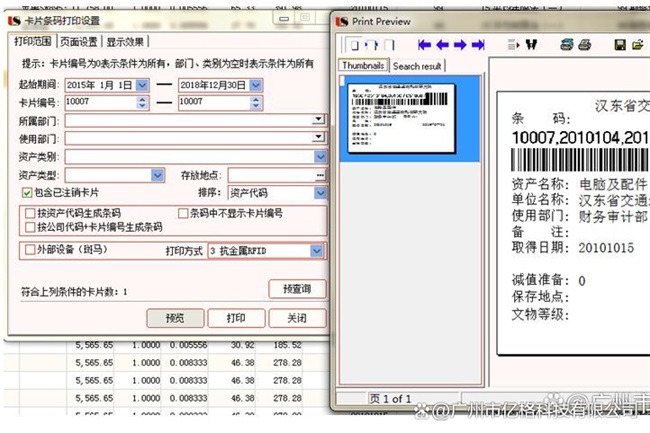
Task: Switch to 页面设置 tab
Action: pyautogui.click(x=78, y=42)
